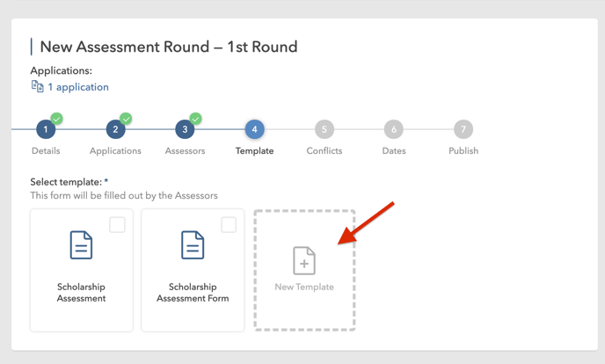Open the 1 application link
This screenshot has width=605, height=364.
pos(78,87)
